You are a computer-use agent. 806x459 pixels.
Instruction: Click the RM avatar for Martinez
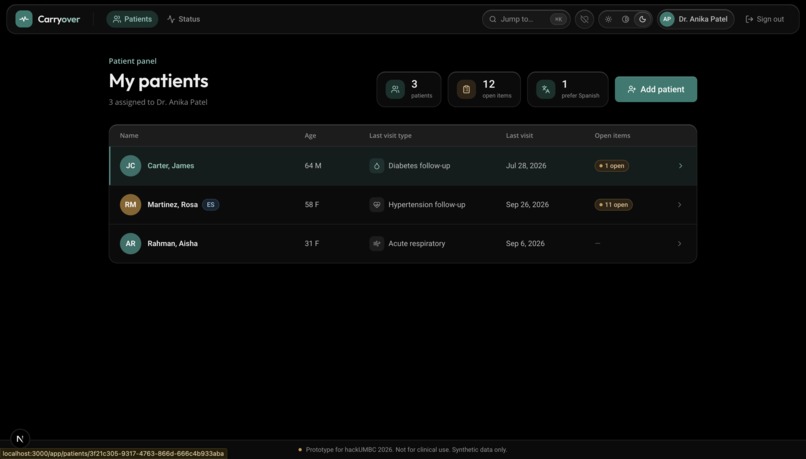coord(131,205)
